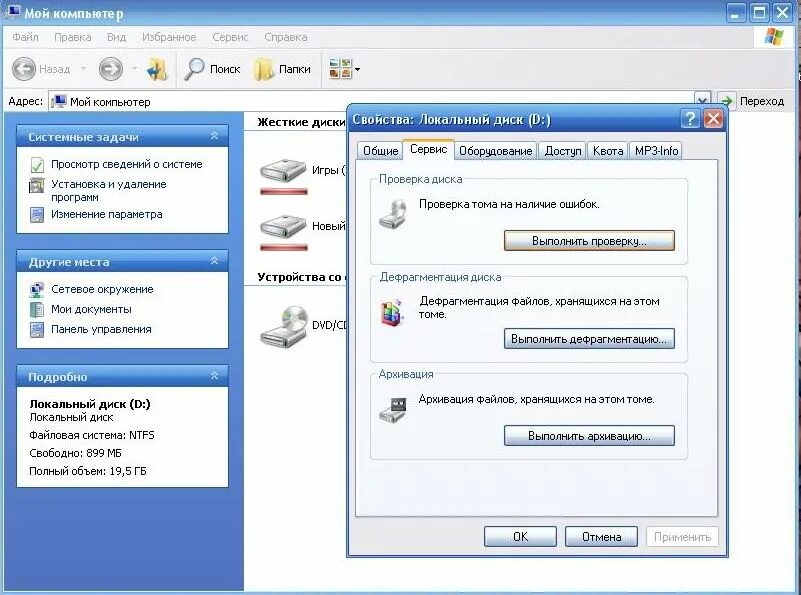Collapse the Другие места panel
The height and width of the screenshot is (595, 801).
pos(215,261)
